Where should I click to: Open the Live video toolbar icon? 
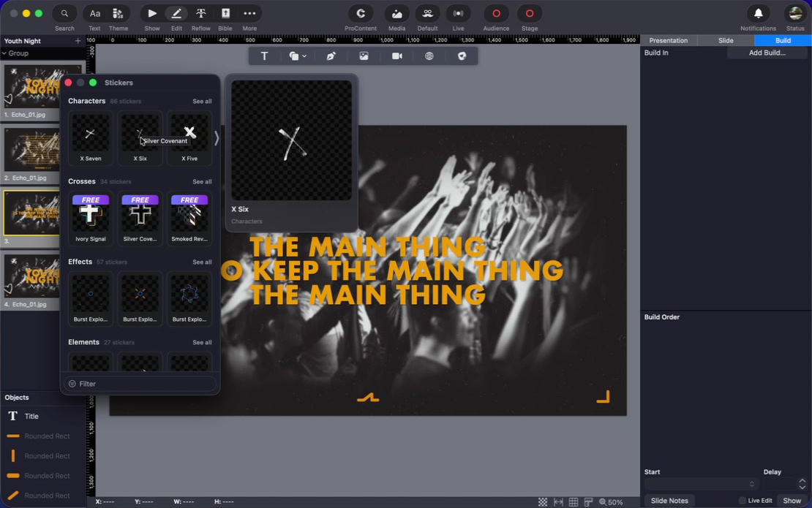458,13
